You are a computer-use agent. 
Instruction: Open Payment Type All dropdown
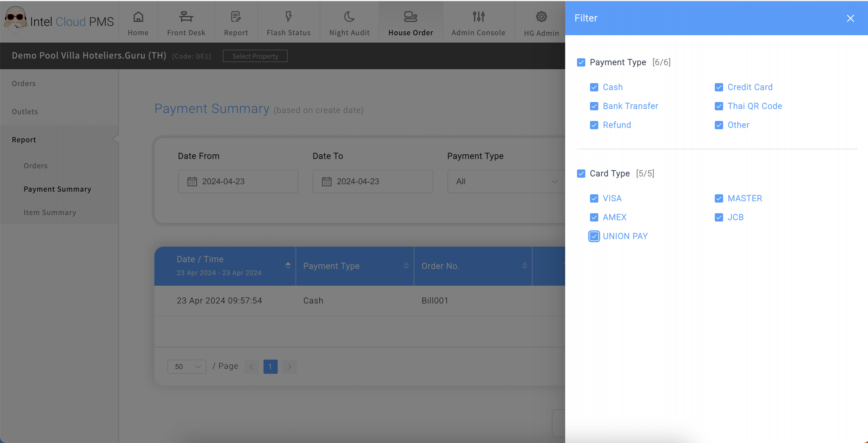click(x=506, y=182)
